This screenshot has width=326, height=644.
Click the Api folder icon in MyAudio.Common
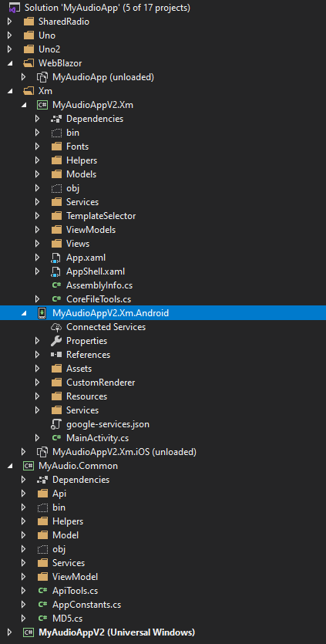(42, 494)
